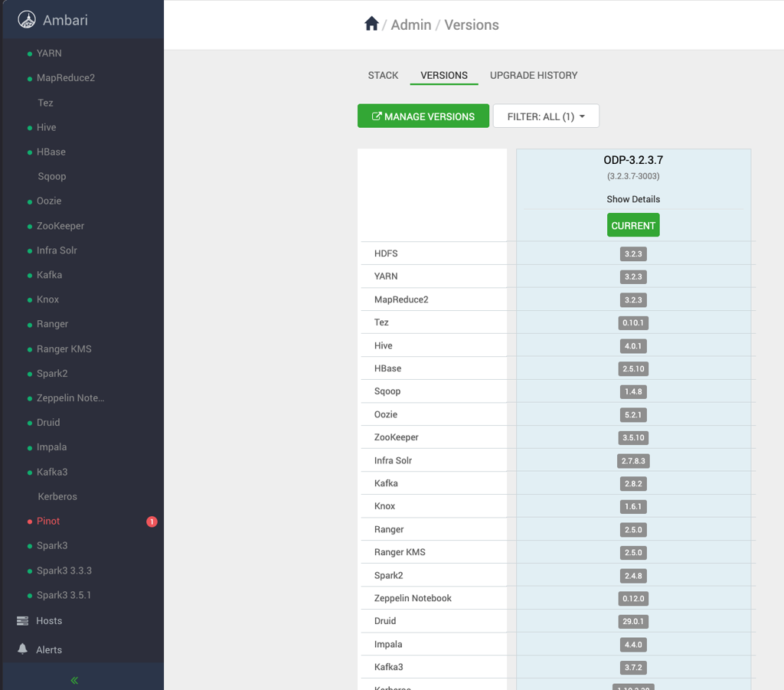Open YARN service in sidebar
This screenshot has height=690, width=784.
pyautogui.click(x=49, y=53)
